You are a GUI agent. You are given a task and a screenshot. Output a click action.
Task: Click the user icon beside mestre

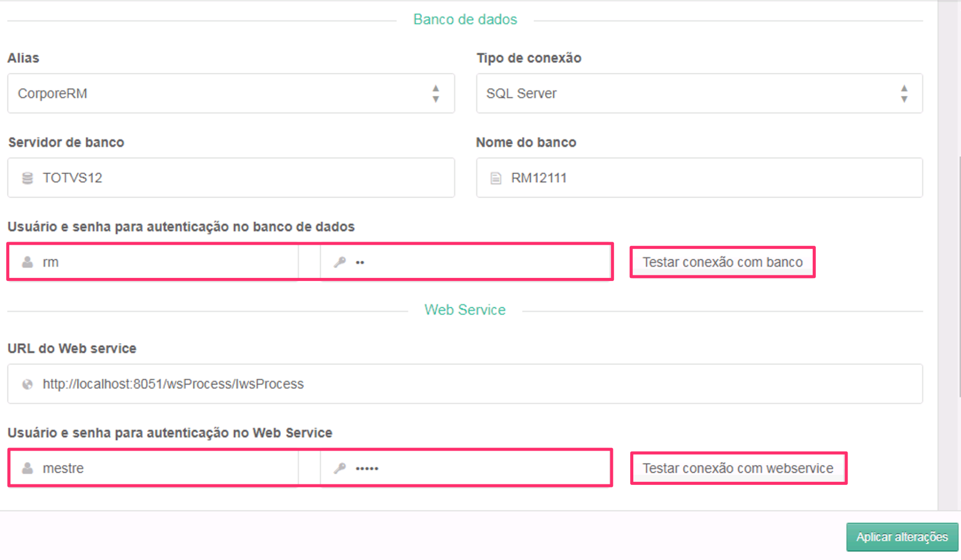[28, 468]
